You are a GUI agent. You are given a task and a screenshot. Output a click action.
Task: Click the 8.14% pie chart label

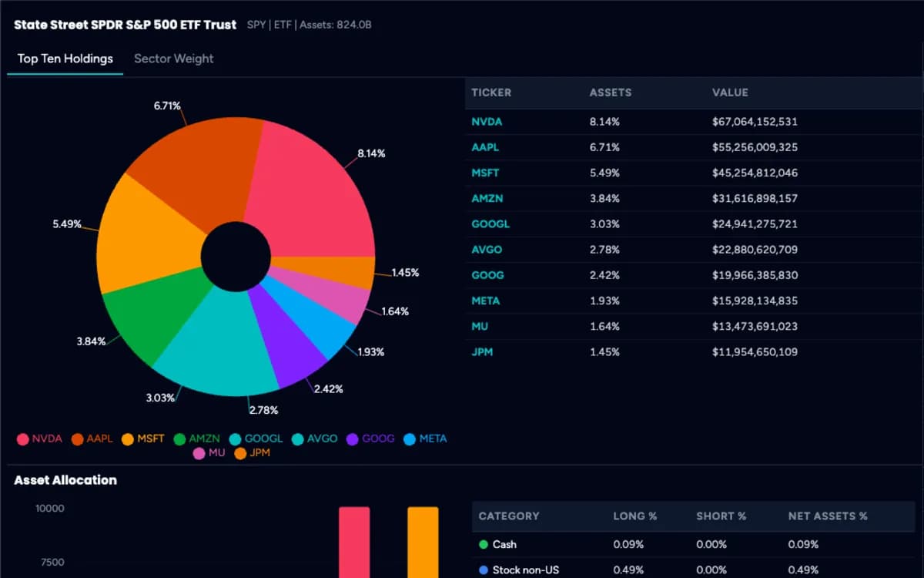[371, 154]
